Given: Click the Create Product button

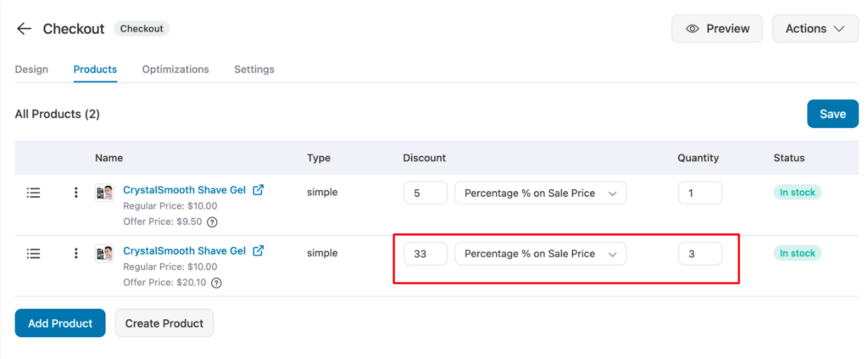Looking at the screenshot, I should [164, 323].
